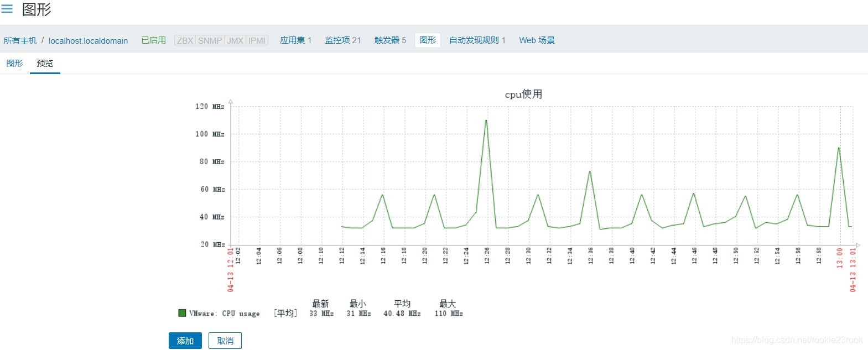The width and height of the screenshot is (868, 350).
Task: Click the 40 MHz axis label
Action: [211, 217]
